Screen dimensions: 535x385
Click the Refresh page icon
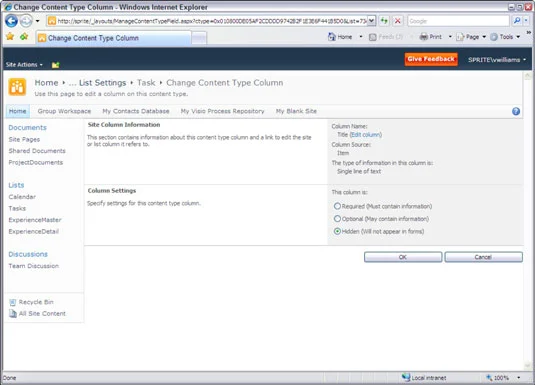[x=384, y=21]
